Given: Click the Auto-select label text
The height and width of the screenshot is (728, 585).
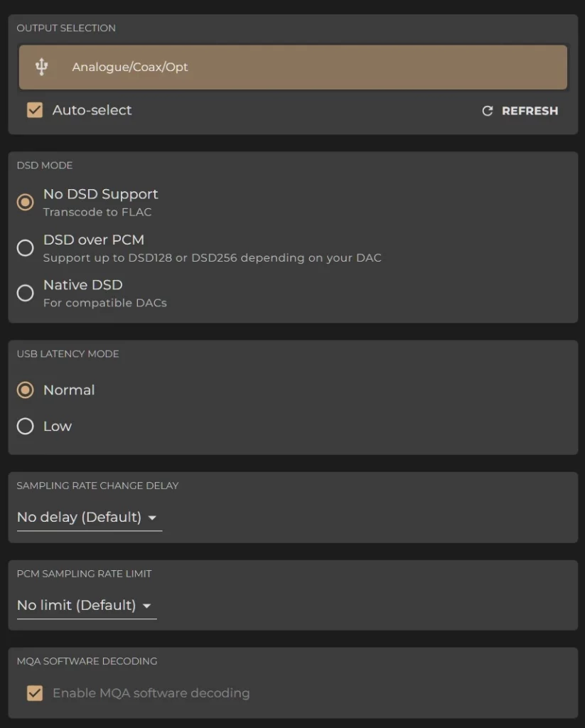Looking at the screenshot, I should click(92, 110).
